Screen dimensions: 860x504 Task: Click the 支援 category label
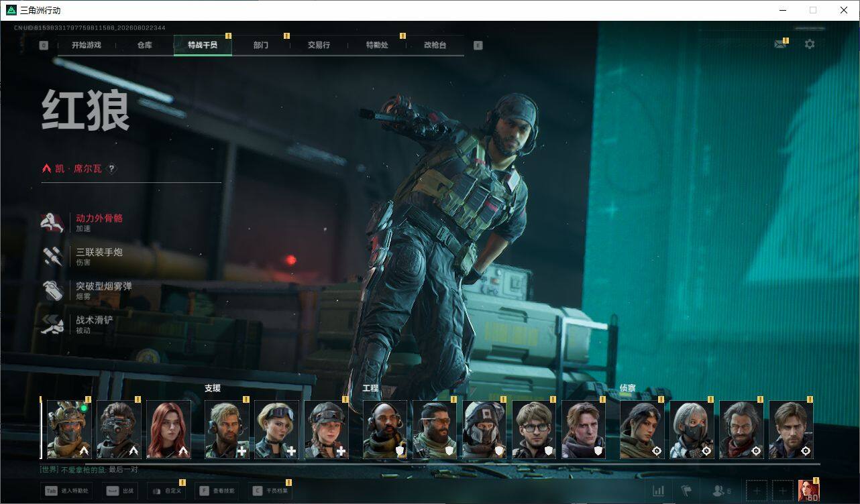click(x=213, y=388)
